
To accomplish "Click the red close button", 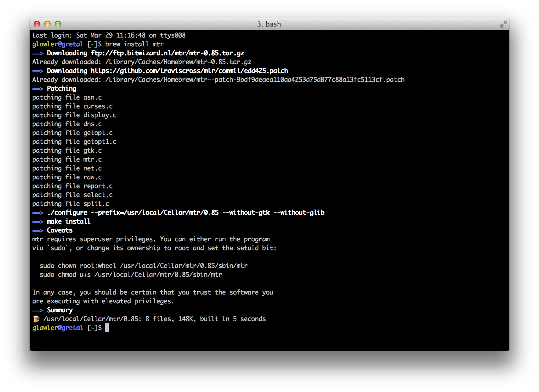I will click(x=36, y=24).
